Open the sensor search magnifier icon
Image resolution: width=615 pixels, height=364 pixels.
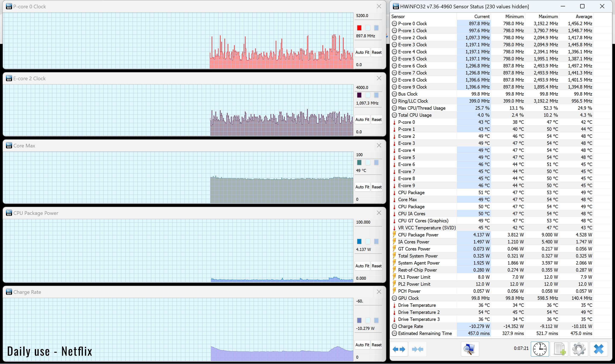point(470,349)
